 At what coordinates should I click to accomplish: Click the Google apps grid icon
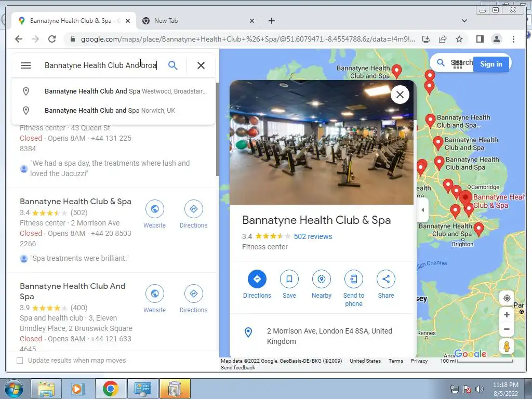click(458, 64)
